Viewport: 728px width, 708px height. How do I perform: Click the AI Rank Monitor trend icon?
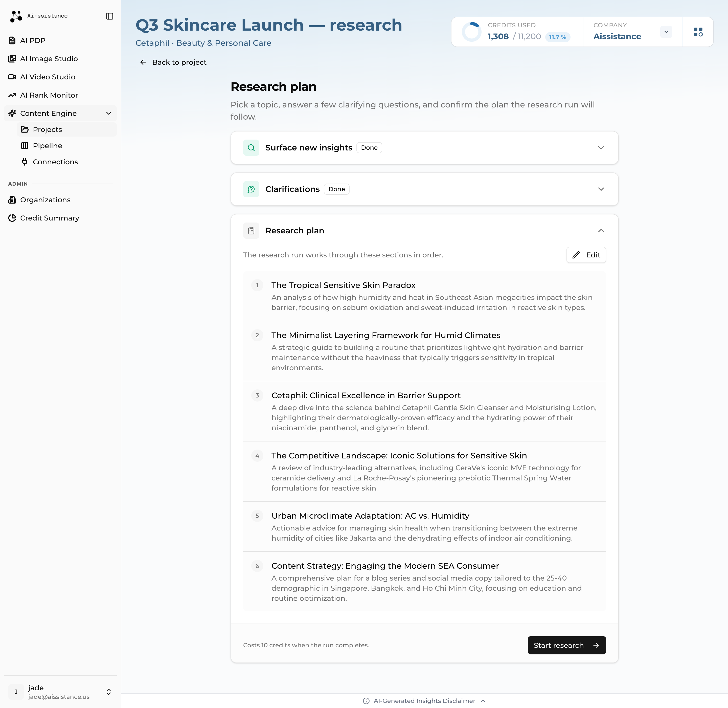pyautogui.click(x=12, y=95)
